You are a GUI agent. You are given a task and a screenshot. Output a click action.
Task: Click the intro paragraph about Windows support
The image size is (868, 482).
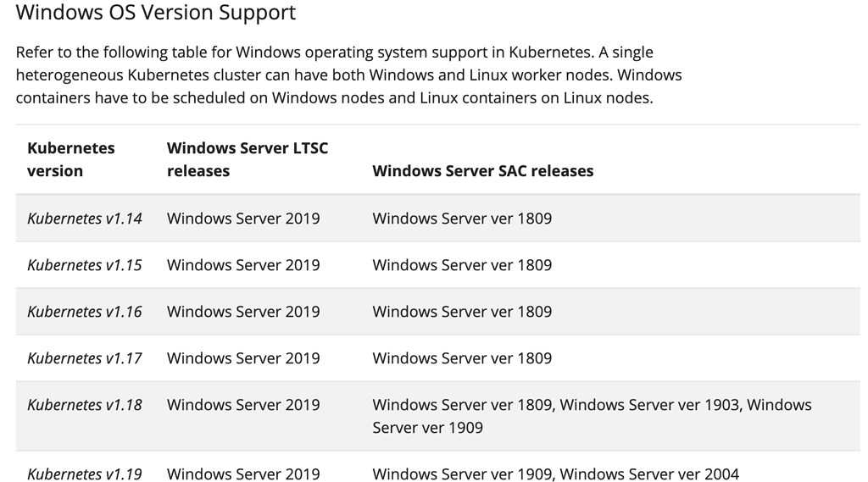[x=348, y=75]
